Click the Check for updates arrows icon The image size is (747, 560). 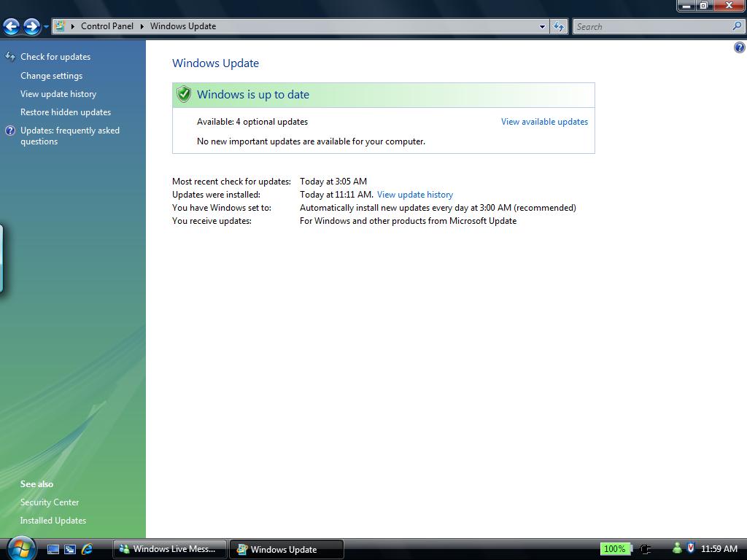10,57
